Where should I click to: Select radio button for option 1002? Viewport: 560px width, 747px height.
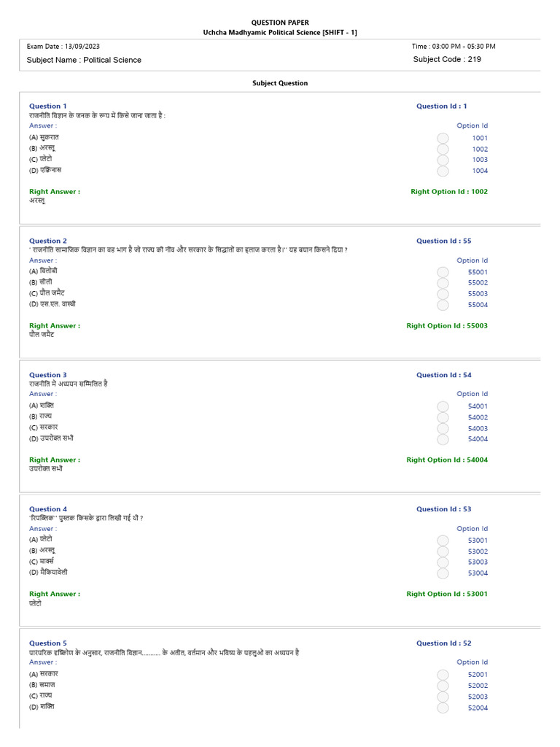pyautogui.click(x=443, y=149)
